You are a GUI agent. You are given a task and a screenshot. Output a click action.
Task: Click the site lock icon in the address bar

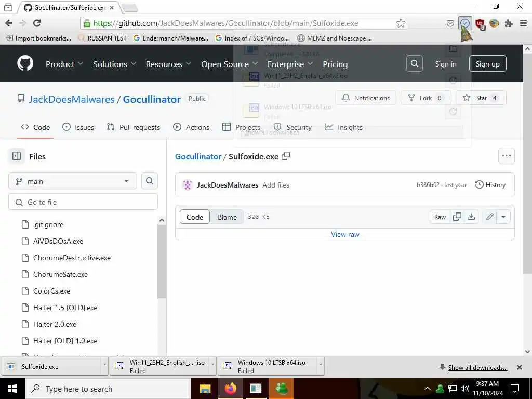point(87,23)
